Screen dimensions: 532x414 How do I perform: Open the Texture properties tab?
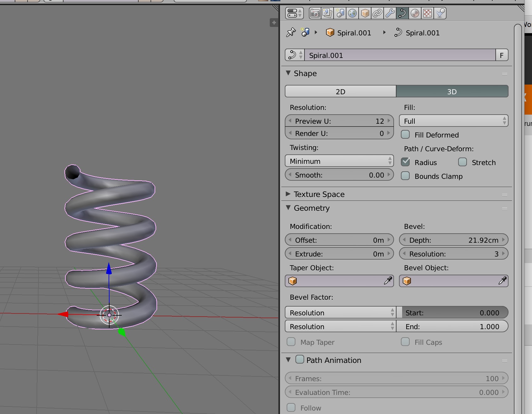(427, 13)
